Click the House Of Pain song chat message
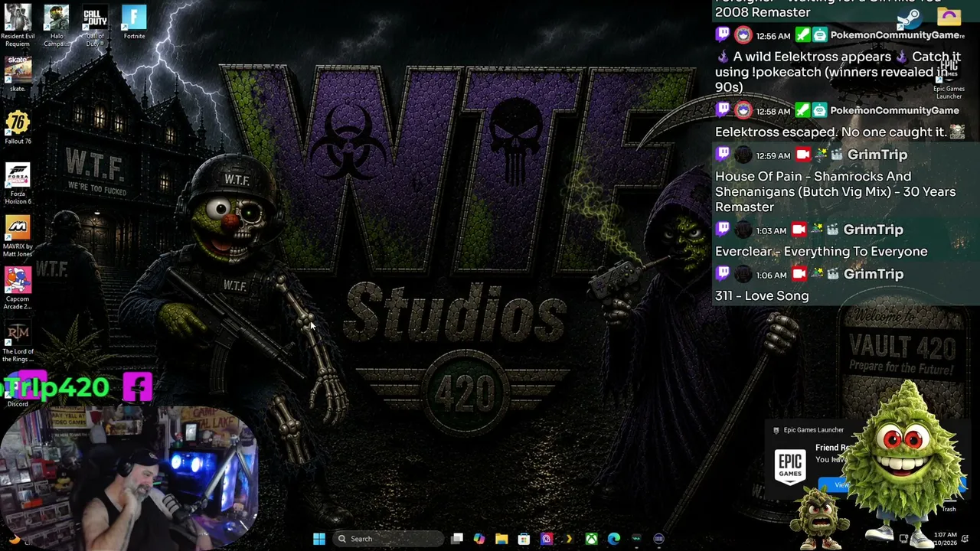The height and width of the screenshot is (551, 980). click(x=835, y=191)
